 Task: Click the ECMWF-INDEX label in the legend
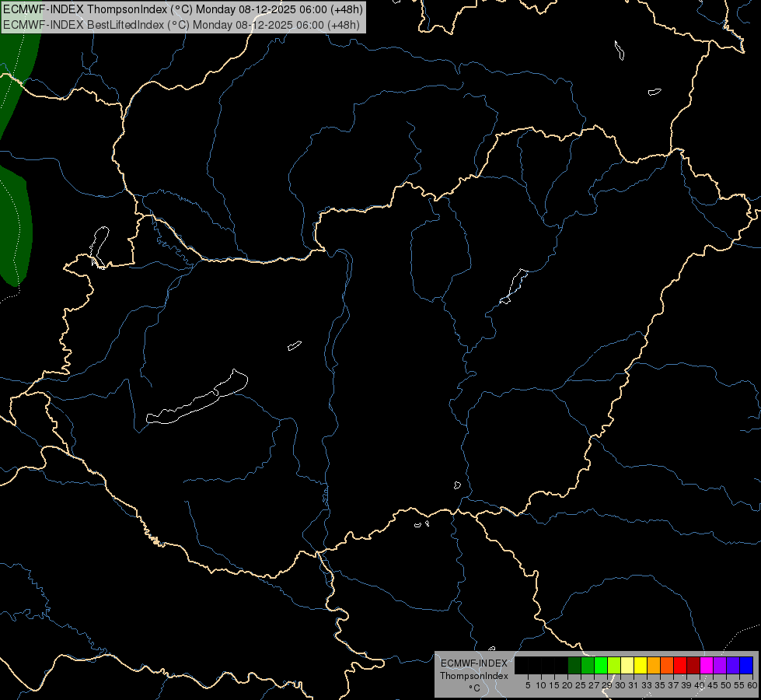coord(474,663)
